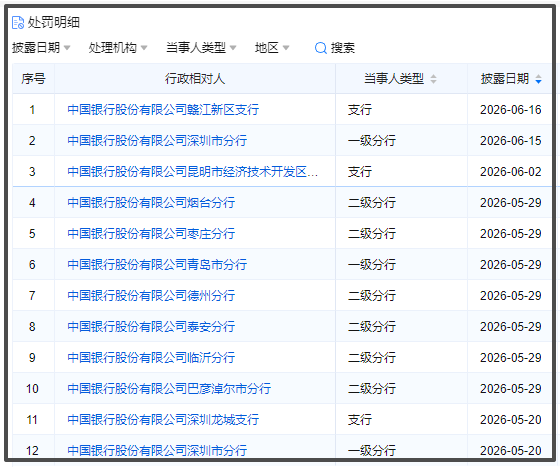Click the search magnifier icon
This screenshot has height=467, width=560.
pyautogui.click(x=321, y=48)
